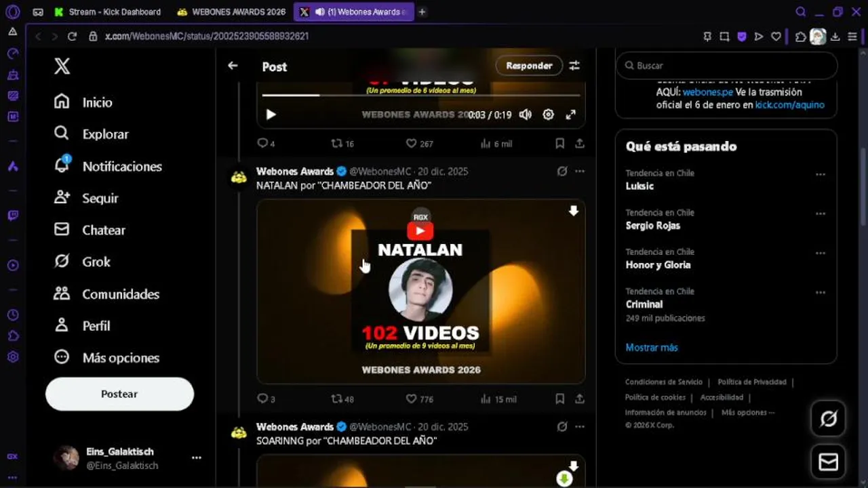Switch to the Stream - Kick Dashboard tab
868x488 pixels.
pos(108,12)
